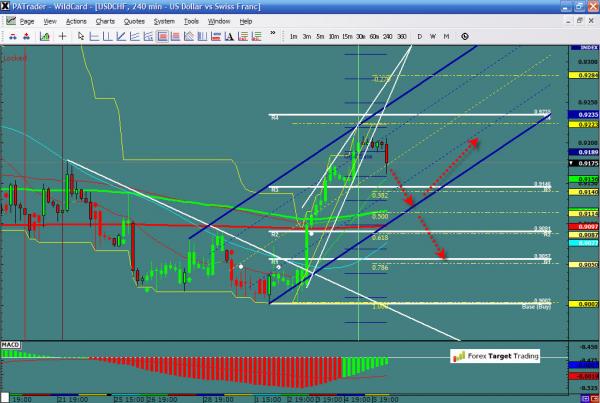Open the Tools menu

pos(189,20)
